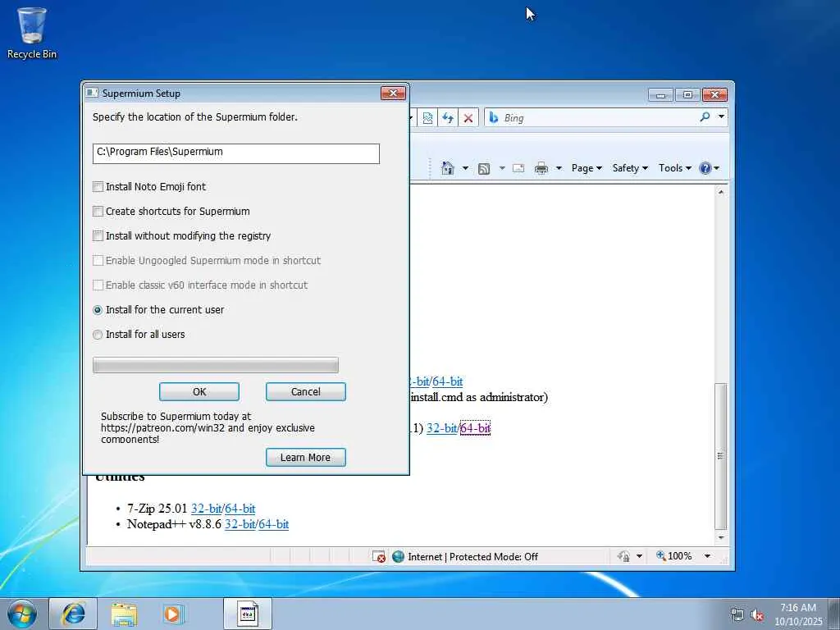The width and height of the screenshot is (840, 630).
Task: Open the Page menu
Action: [587, 168]
